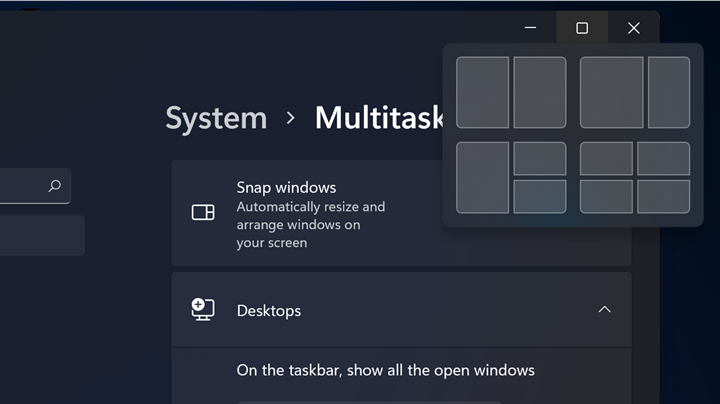This screenshot has width=720, height=404.
Task: Snap to tall left zone in the three-zone layout
Action: click(483, 178)
